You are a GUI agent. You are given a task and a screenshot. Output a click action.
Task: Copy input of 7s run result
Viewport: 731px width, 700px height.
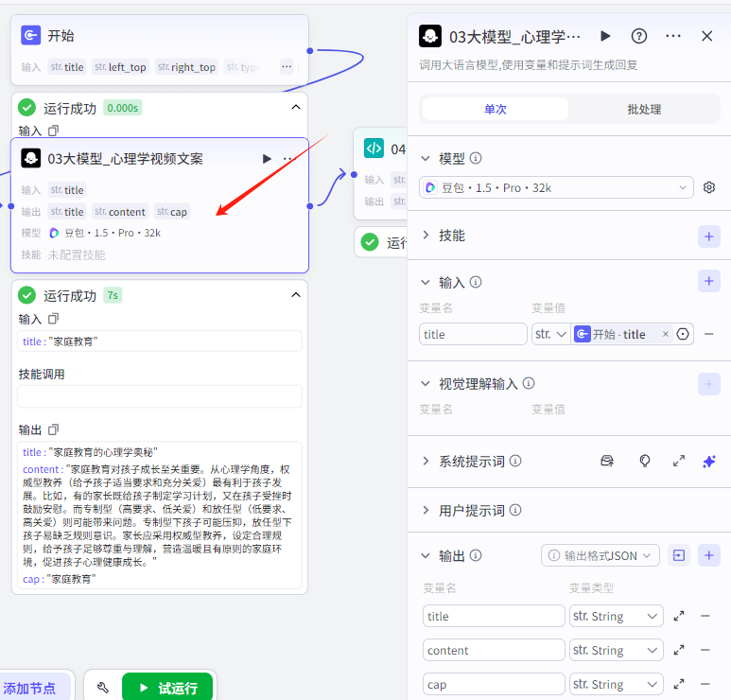[54, 319]
